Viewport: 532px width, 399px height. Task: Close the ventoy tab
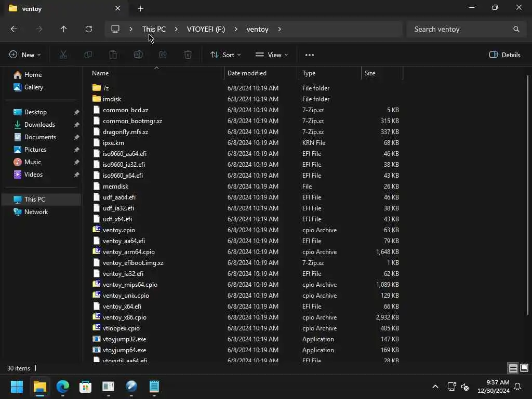tap(118, 8)
